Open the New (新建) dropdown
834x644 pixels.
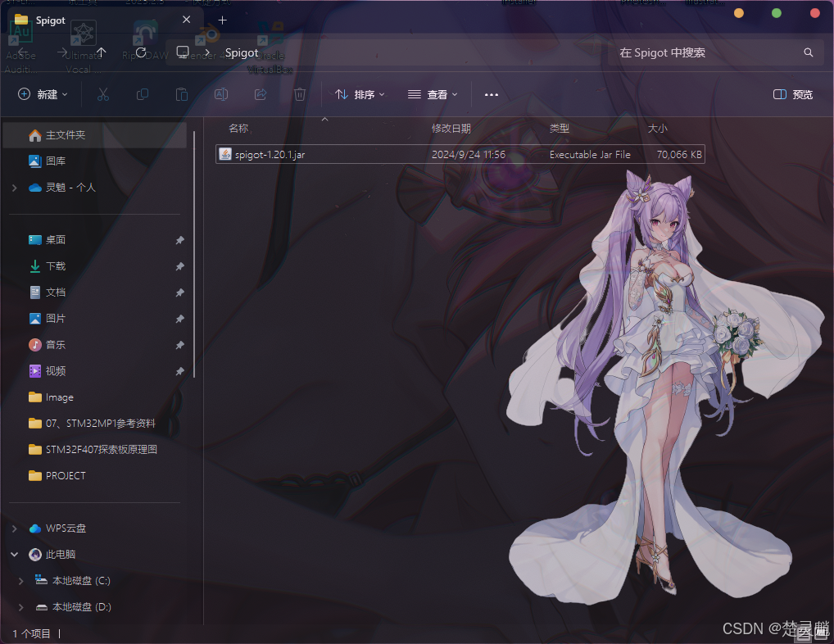(x=43, y=95)
